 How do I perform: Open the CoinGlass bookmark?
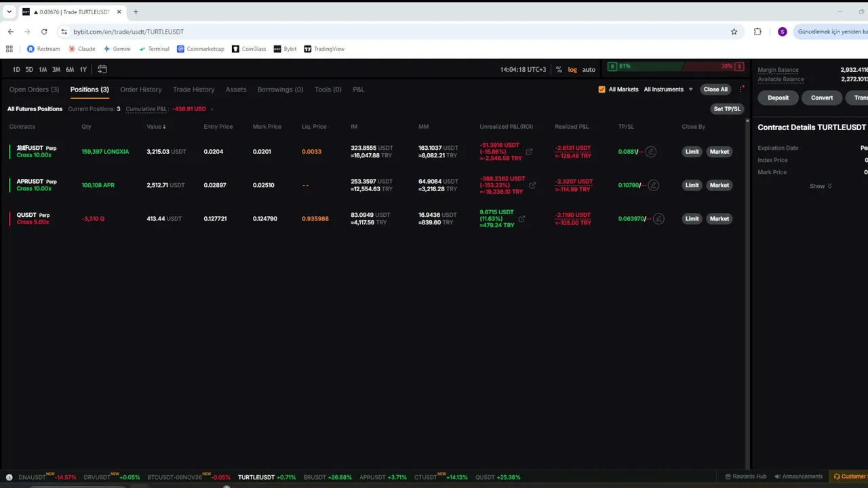coord(250,49)
